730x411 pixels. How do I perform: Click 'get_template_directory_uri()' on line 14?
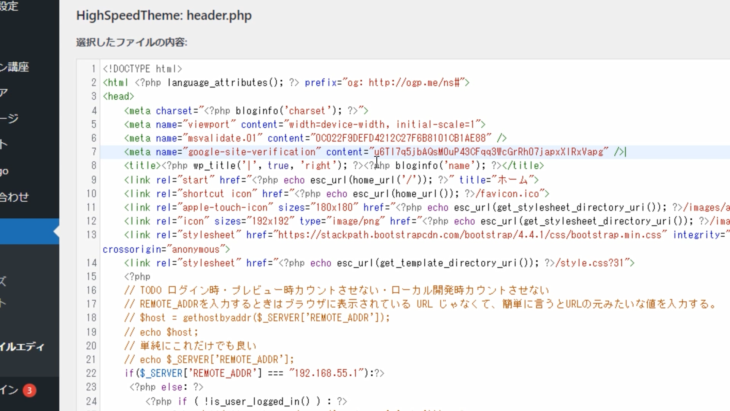click(x=454, y=263)
